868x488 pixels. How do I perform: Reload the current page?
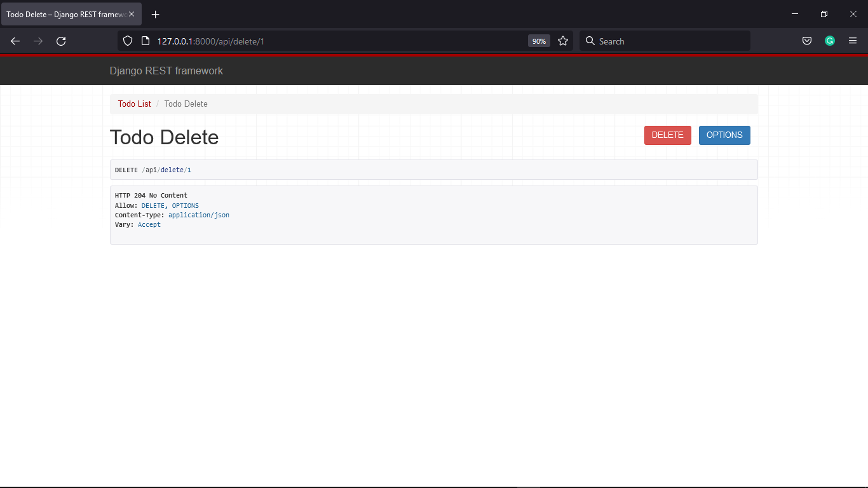61,41
